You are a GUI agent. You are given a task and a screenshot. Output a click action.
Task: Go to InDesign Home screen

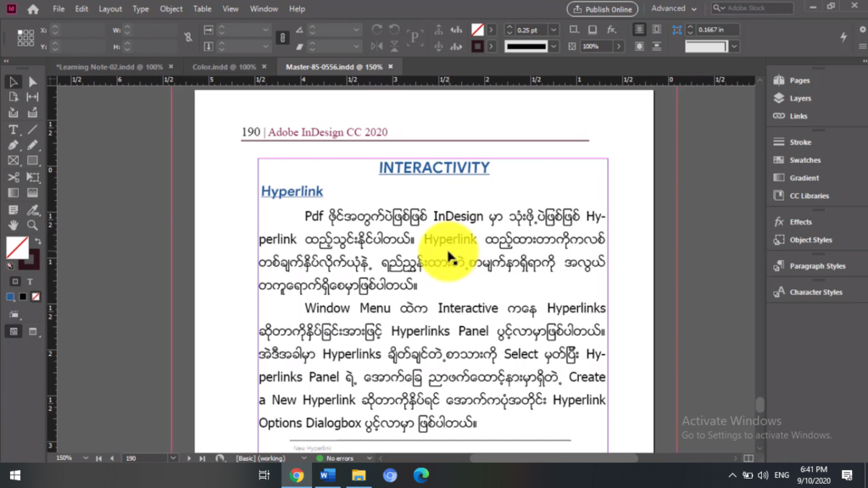pyautogui.click(x=33, y=8)
